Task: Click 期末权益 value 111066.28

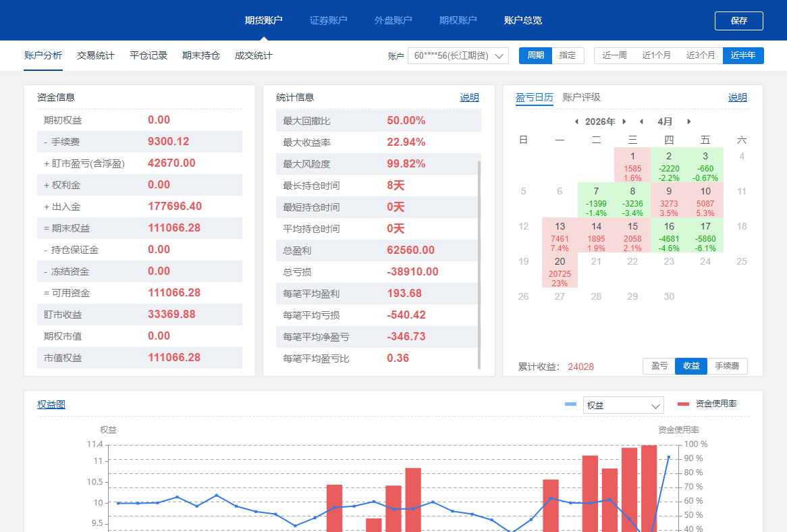Action: (174, 228)
